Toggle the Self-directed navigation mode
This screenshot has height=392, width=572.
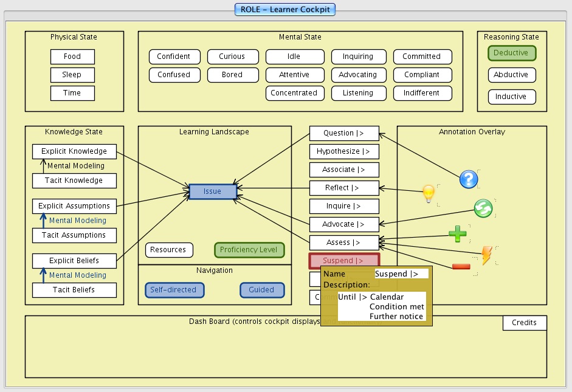pos(174,290)
